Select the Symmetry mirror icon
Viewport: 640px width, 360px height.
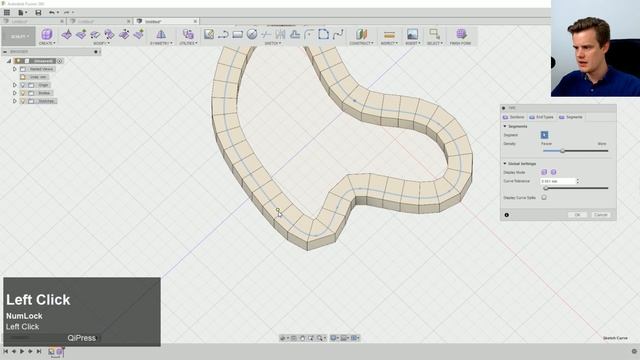161,34
